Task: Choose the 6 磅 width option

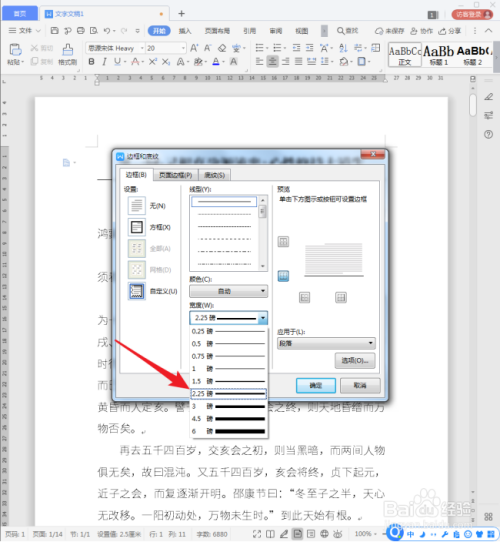Action: (x=229, y=431)
